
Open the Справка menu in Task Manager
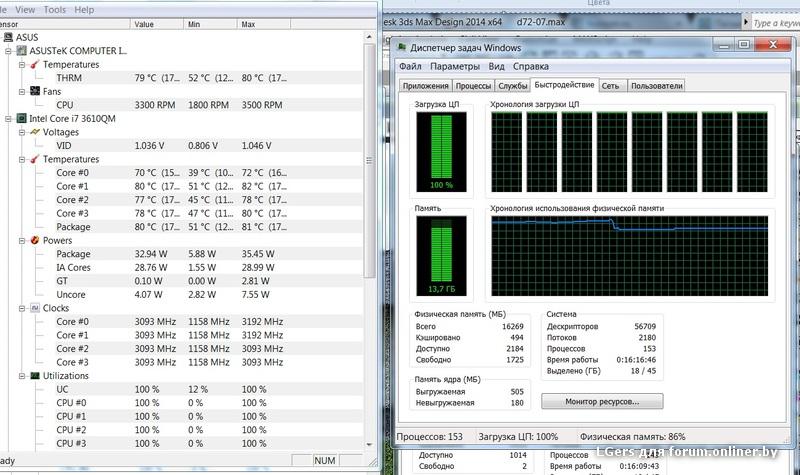click(531, 66)
